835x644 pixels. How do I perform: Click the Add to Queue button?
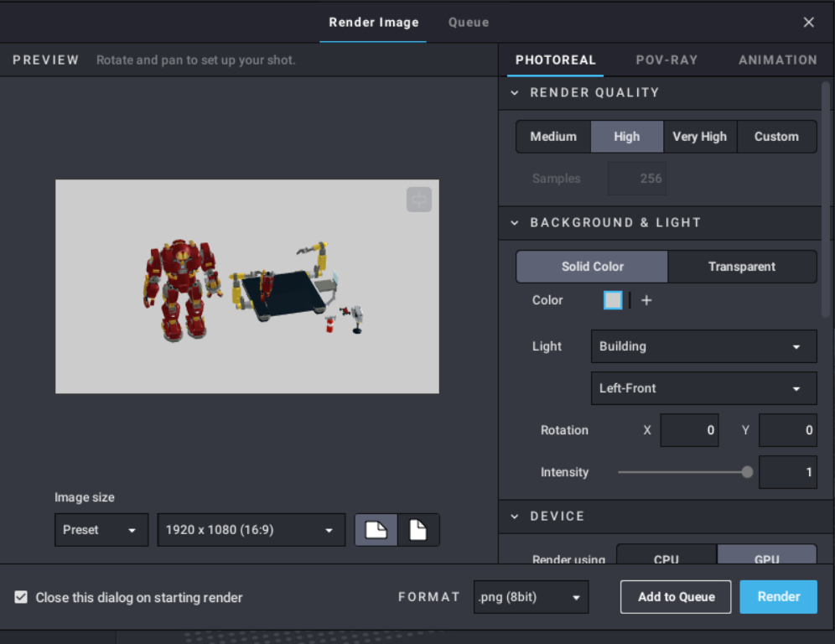677,597
